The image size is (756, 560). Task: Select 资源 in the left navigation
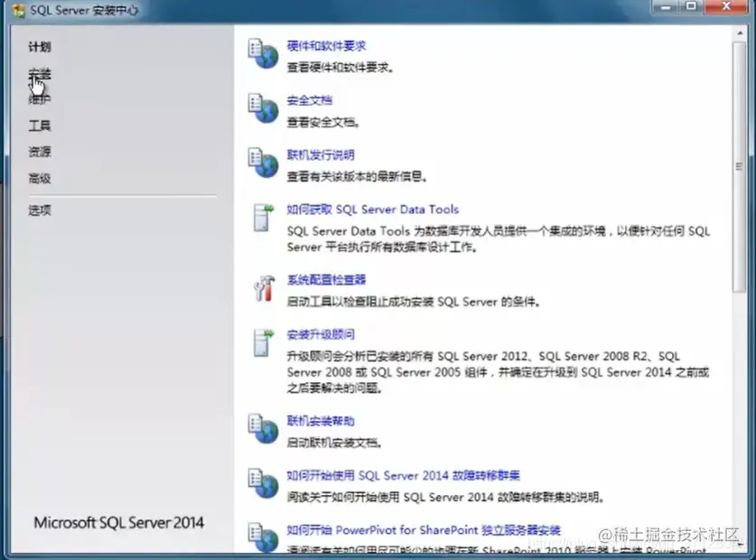click(40, 152)
